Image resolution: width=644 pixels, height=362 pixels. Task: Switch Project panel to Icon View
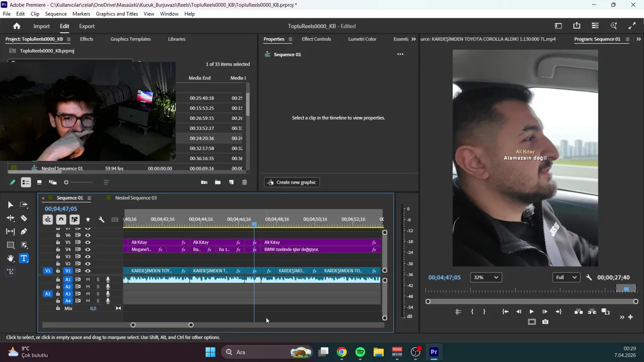pyautogui.click(x=39, y=183)
